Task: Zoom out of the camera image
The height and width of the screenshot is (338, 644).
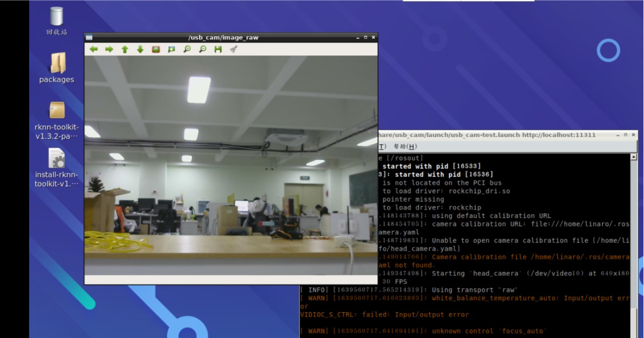Action: pos(202,49)
